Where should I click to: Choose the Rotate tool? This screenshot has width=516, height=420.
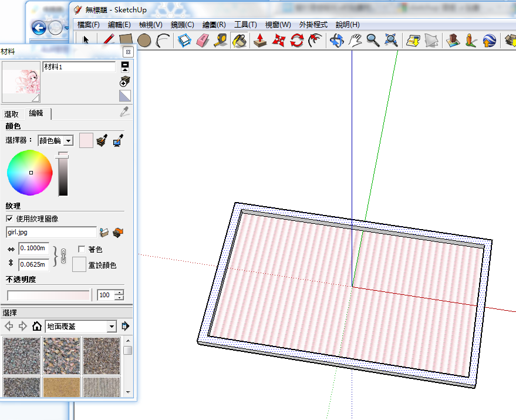(x=297, y=41)
